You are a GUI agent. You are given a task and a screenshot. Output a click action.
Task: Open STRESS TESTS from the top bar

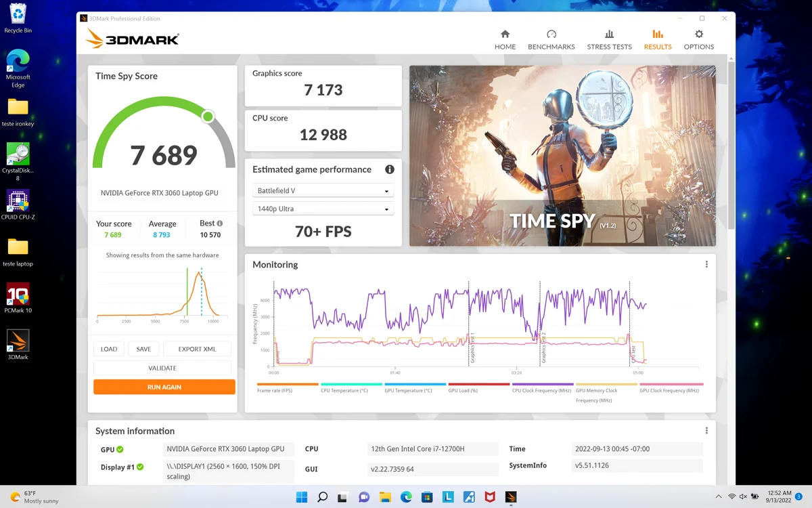[609, 40]
